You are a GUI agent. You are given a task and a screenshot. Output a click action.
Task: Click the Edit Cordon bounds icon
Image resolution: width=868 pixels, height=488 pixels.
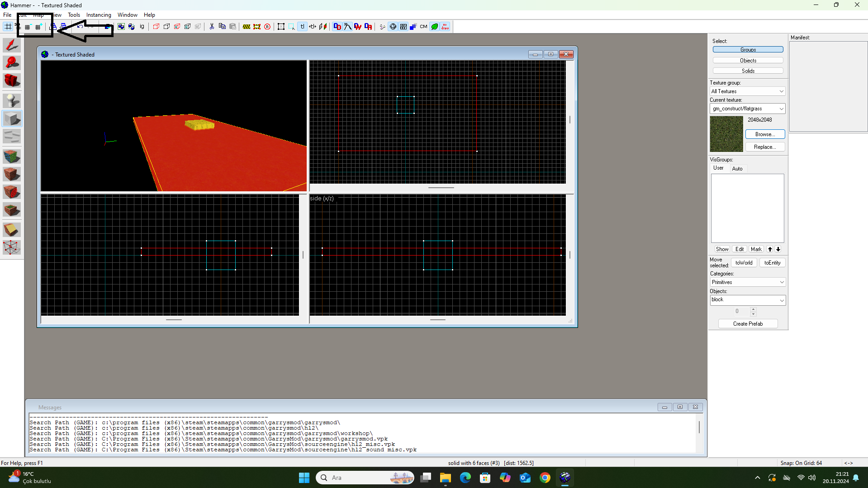point(257,27)
